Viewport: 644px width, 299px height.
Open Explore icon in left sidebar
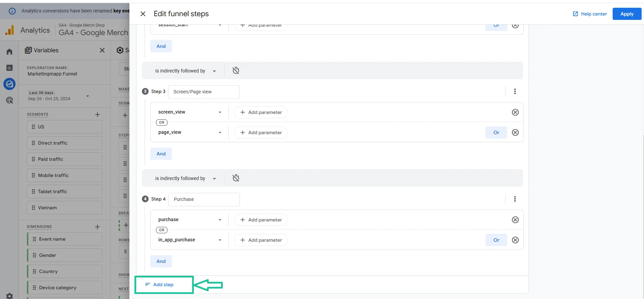pos(9,84)
